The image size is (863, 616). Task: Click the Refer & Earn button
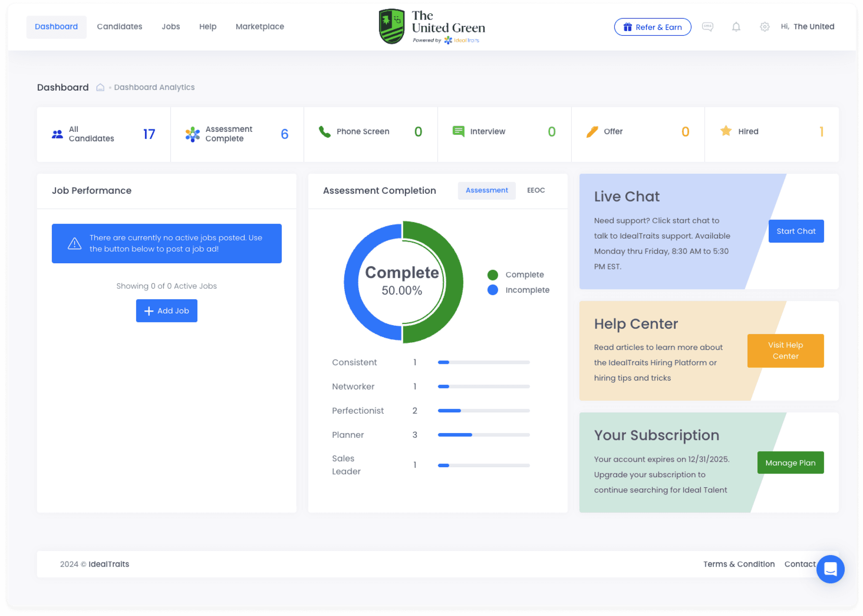(652, 27)
